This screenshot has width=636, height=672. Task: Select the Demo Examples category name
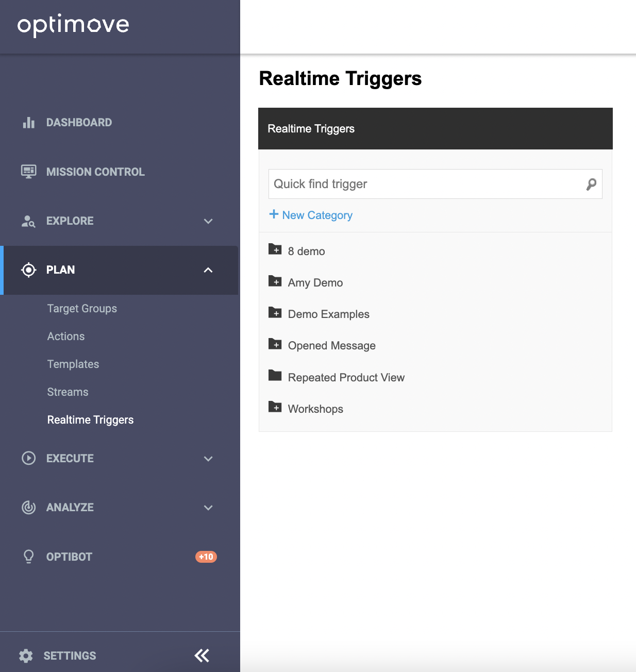(329, 314)
